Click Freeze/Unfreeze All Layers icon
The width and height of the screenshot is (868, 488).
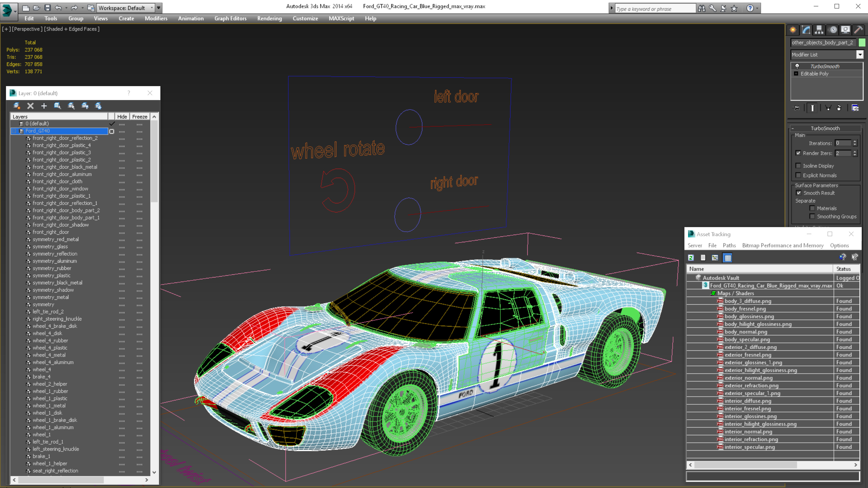pyautogui.click(x=98, y=106)
